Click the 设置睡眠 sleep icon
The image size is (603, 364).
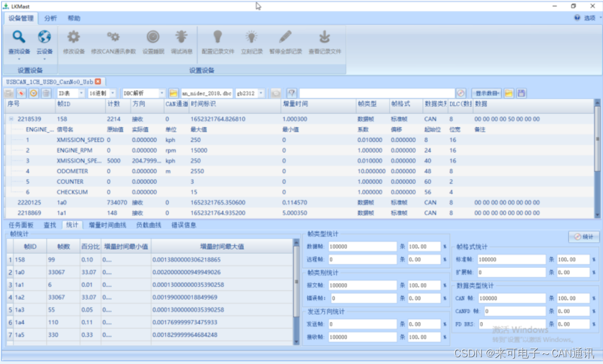click(153, 37)
